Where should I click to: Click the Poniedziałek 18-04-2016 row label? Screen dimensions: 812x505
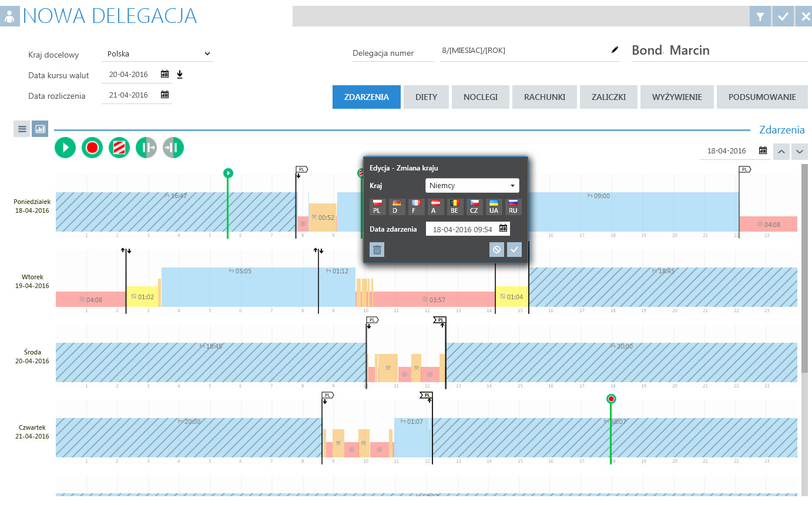[32, 206]
